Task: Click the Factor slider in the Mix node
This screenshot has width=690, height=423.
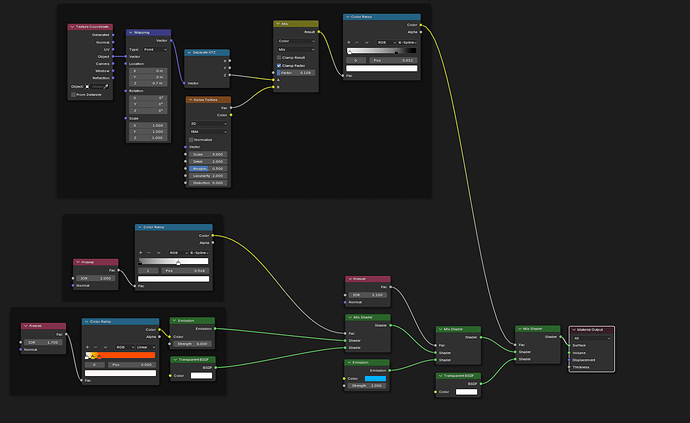Action: click(x=296, y=73)
